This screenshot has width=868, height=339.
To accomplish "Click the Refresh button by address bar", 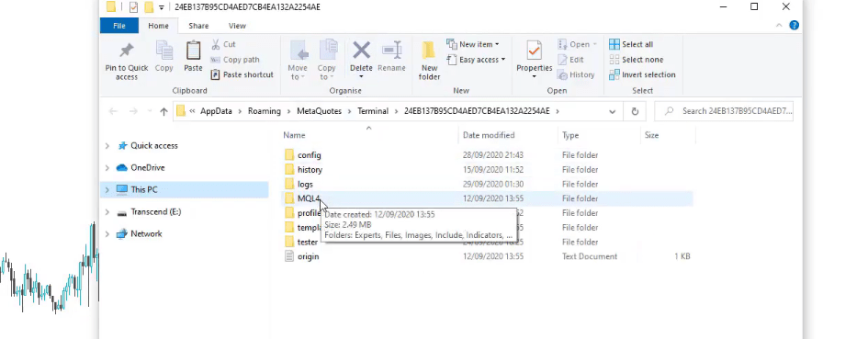I will click(x=635, y=111).
